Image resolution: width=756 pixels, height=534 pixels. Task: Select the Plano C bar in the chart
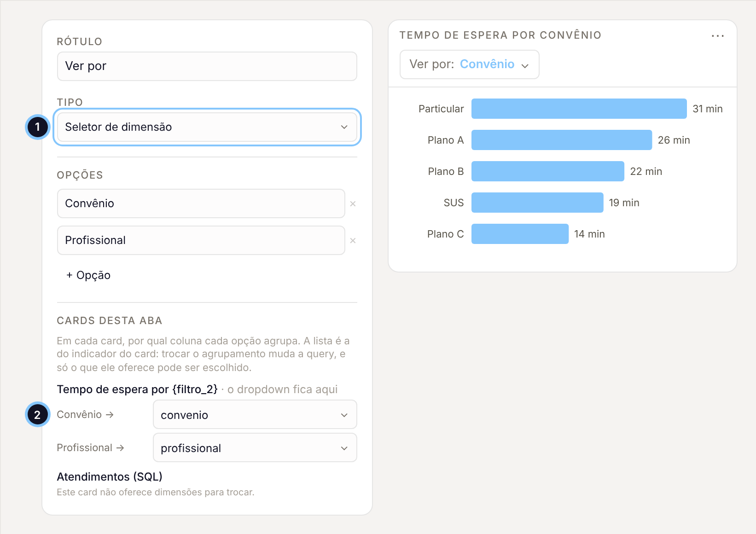(520, 234)
